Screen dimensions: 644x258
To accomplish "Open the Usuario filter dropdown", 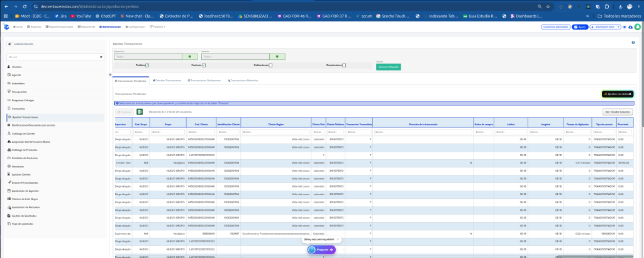I will 235,57.
